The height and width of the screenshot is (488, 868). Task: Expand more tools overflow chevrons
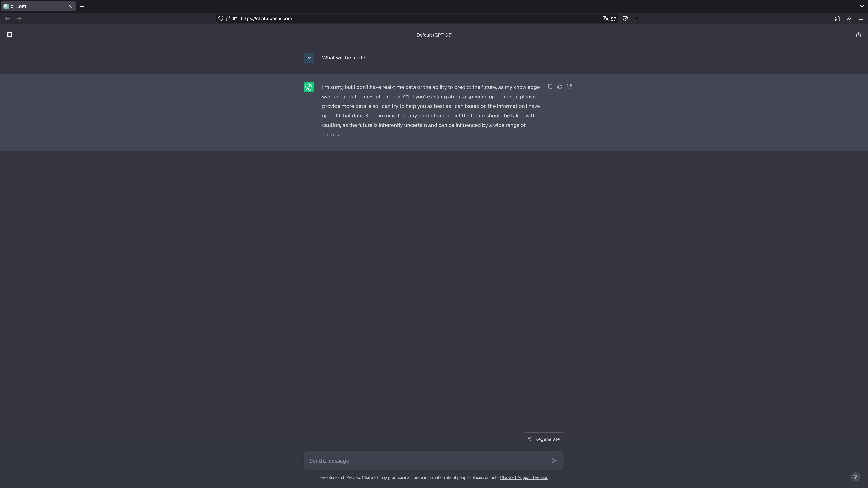(x=849, y=18)
